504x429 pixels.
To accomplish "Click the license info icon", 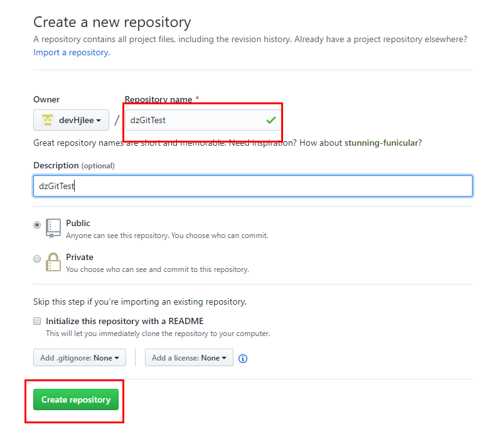I will (x=243, y=358).
